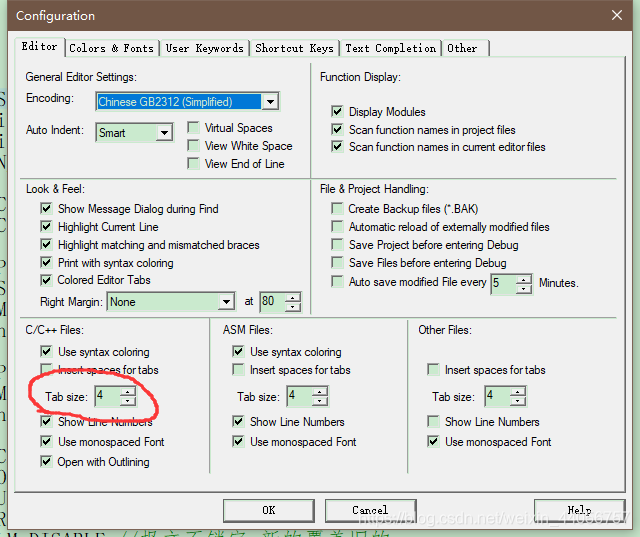Select the Editor tab
Screen dimensions: 640x537
(39, 46)
